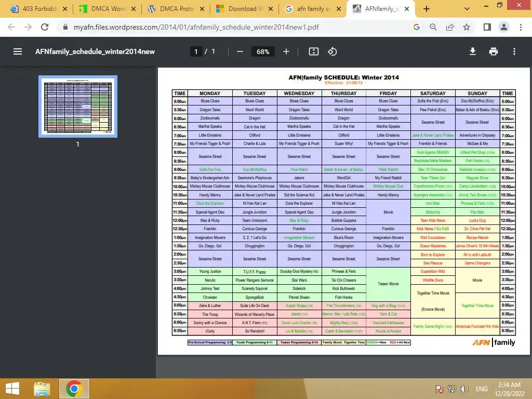
Task: Click the SATURDAY column header
Action: tap(433, 94)
